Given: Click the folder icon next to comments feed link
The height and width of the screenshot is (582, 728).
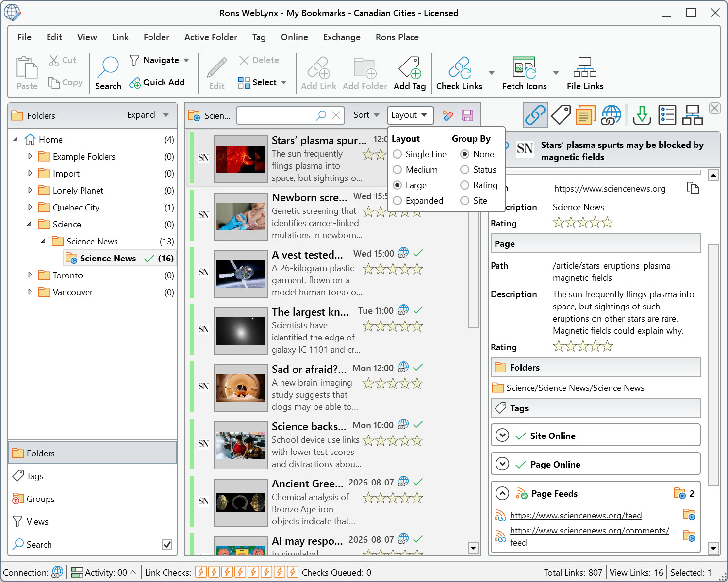Looking at the screenshot, I should (x=689, y=536).
